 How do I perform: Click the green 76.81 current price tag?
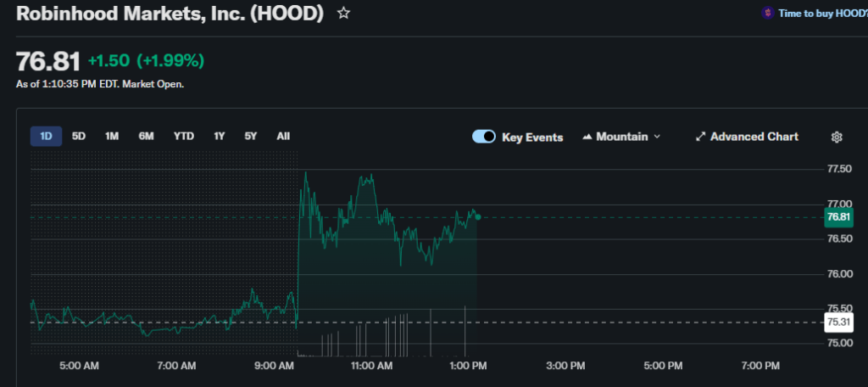tap(837, 217)
